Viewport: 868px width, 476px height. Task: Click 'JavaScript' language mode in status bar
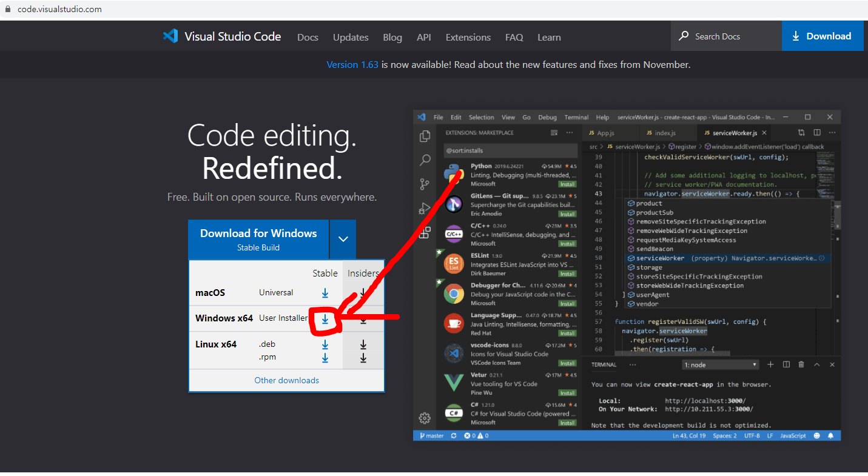point(793,435)
